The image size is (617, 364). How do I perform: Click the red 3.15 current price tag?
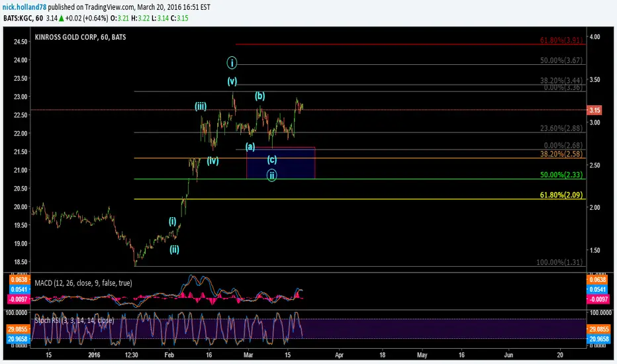pyautogui.click(x=594, y=110)
